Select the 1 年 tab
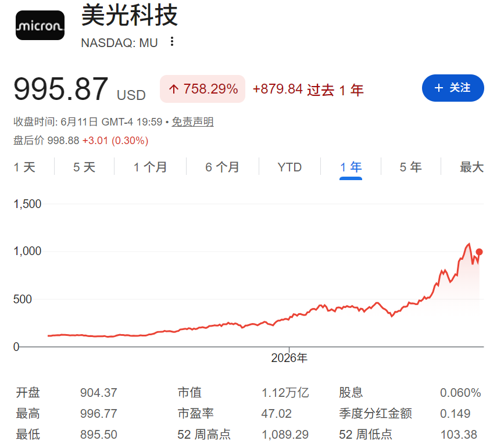 351,167
